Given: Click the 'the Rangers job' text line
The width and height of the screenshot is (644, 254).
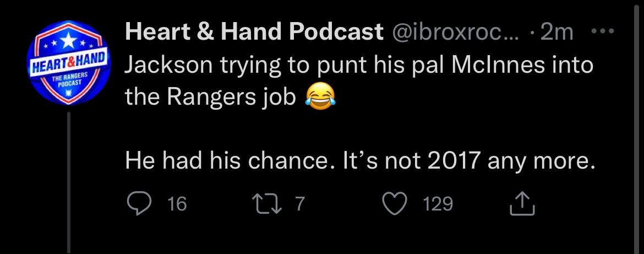Looking at the screenshot, I should click(x=210, y=98).
